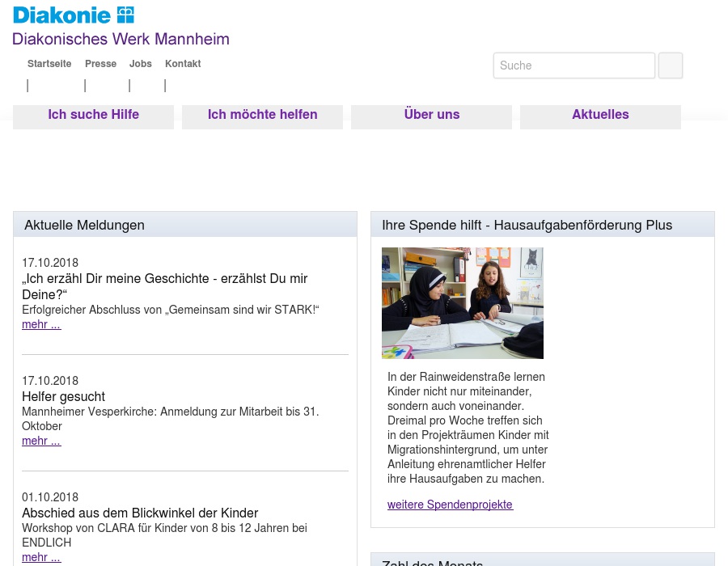The image size is (728, 566).
Task: Open the Presse menu item
Action: point(100,64)
